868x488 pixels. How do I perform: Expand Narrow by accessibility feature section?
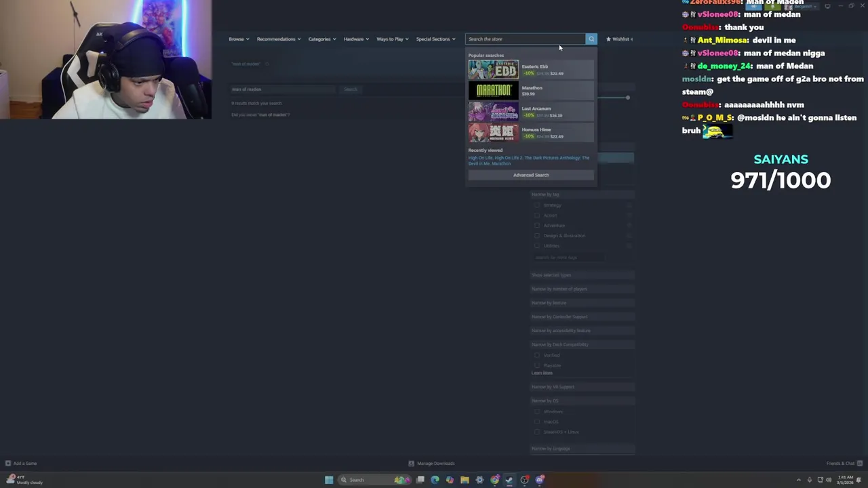coord(583,331)
